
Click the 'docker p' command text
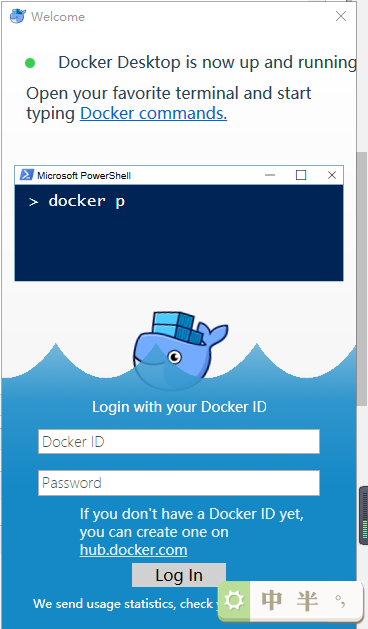click(x=87, y=201)
